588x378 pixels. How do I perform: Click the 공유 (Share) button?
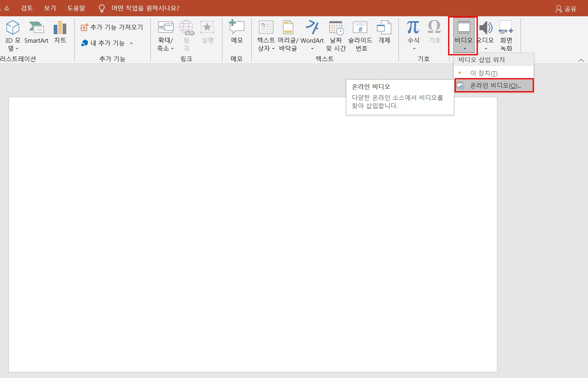pos(566,9)
